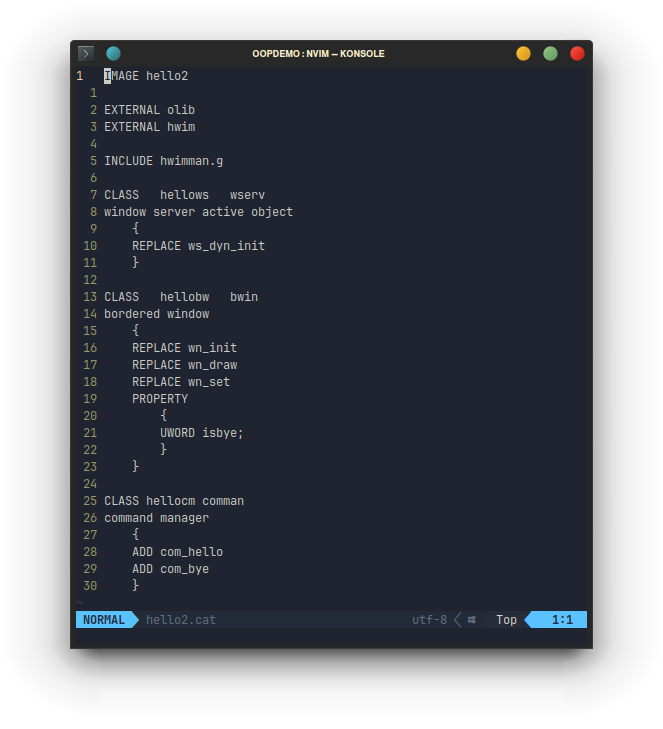Click the Top scroll position indicator

[506, 620]
